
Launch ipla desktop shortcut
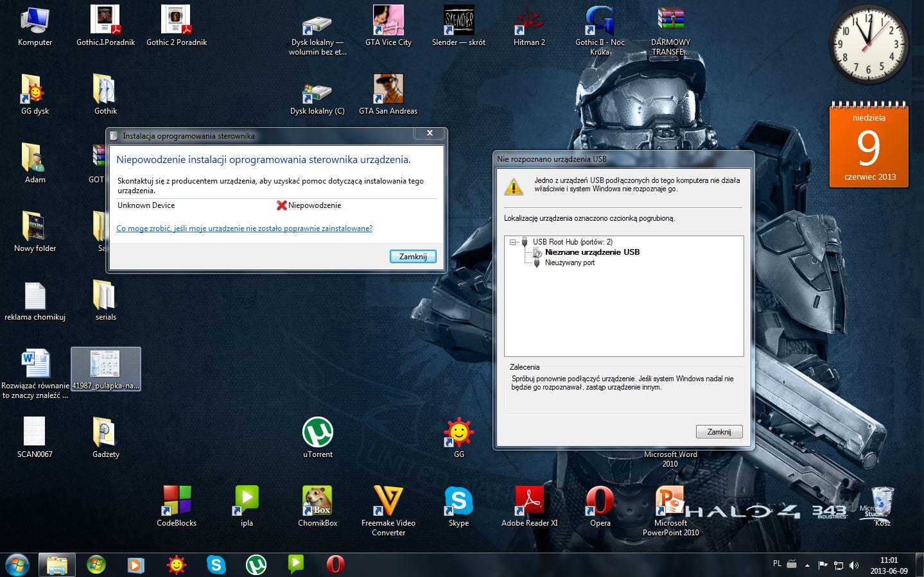(247, 506)
